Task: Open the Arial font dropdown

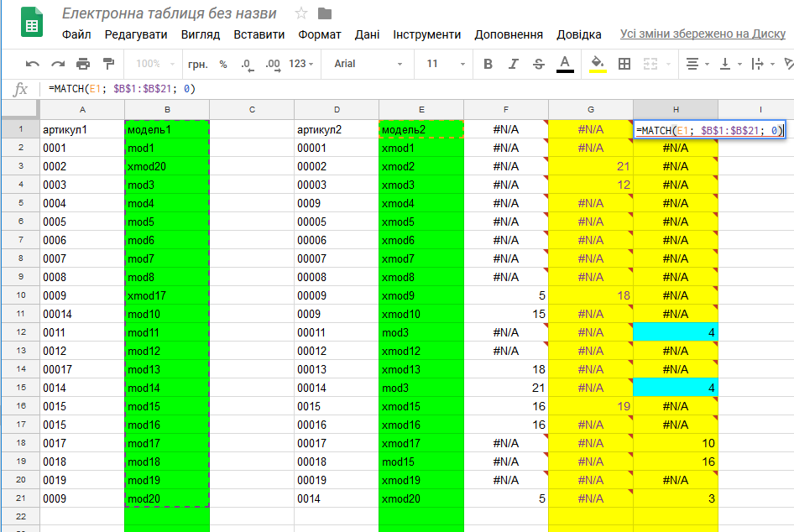Action: 368,64
